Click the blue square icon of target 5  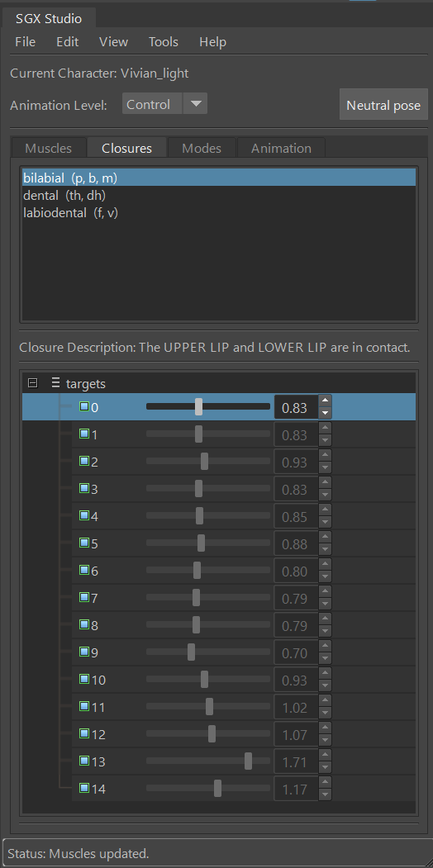pyautogui.click(x=84, y=543)
